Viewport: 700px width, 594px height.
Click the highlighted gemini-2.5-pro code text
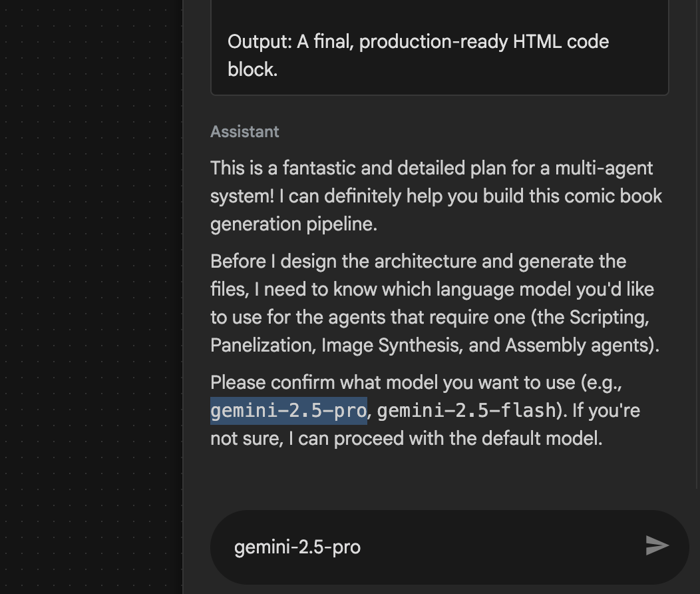289,410
